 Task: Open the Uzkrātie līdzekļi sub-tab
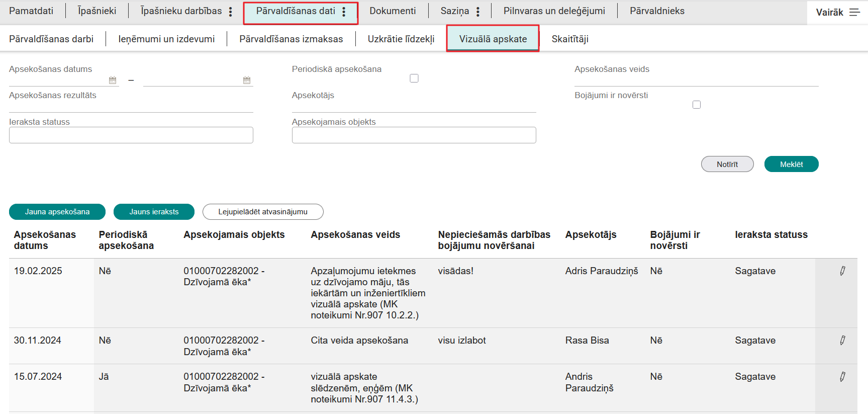coord(401,39)
